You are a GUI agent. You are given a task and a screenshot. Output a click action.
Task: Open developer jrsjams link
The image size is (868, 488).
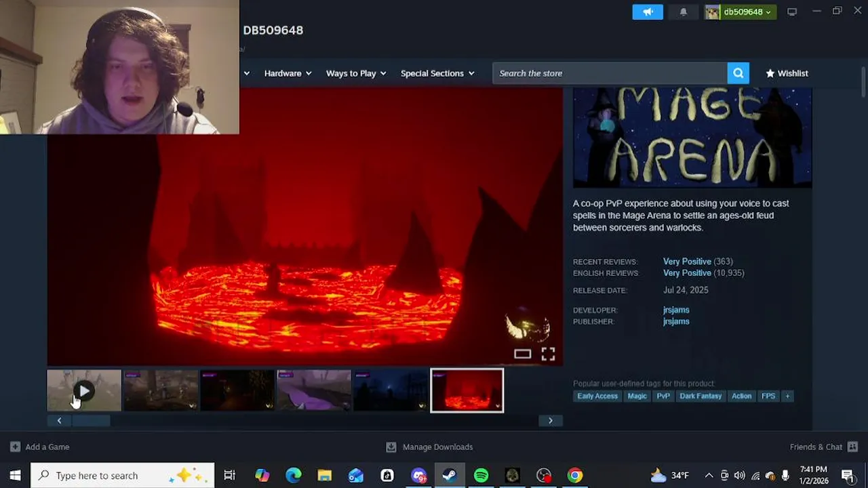pos(676,310)
